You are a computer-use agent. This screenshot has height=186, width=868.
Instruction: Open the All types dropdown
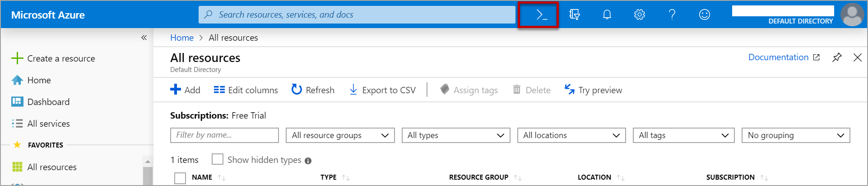click(455, 135)
